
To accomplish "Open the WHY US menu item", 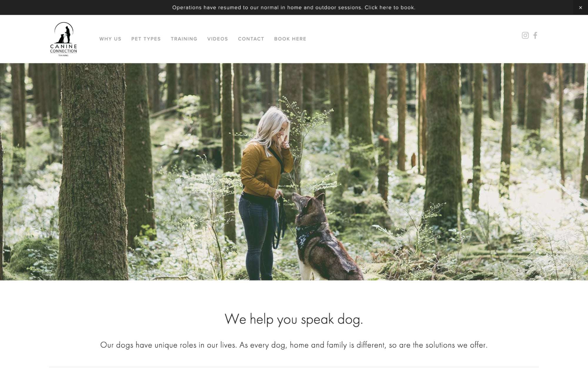I will coord(110,39).
